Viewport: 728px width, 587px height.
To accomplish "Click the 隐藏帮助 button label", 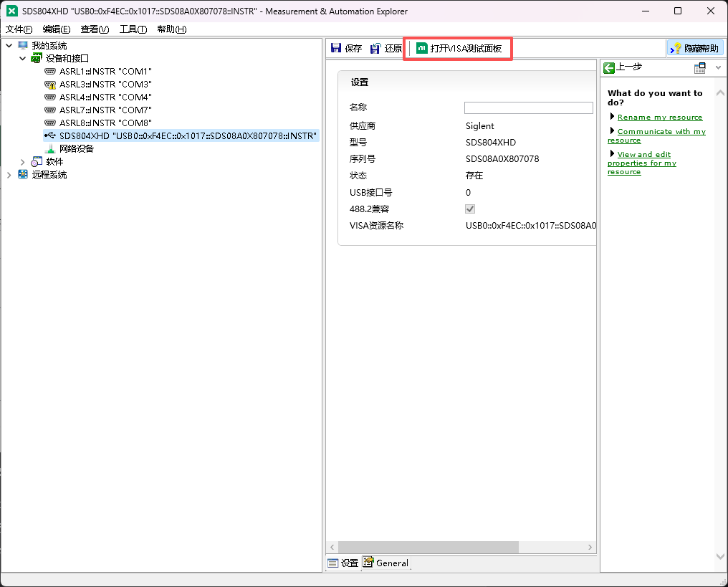I will 701,48.
